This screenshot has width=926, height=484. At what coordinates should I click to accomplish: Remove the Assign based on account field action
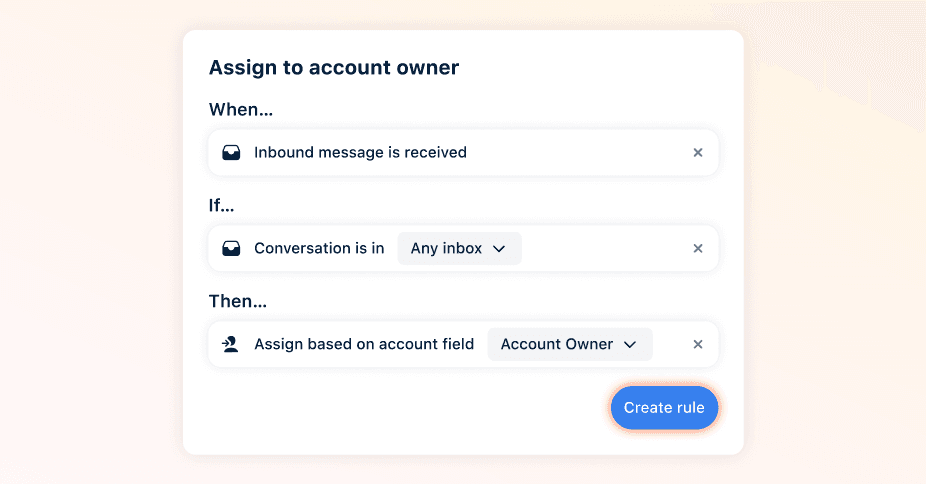tap(697, 344)
